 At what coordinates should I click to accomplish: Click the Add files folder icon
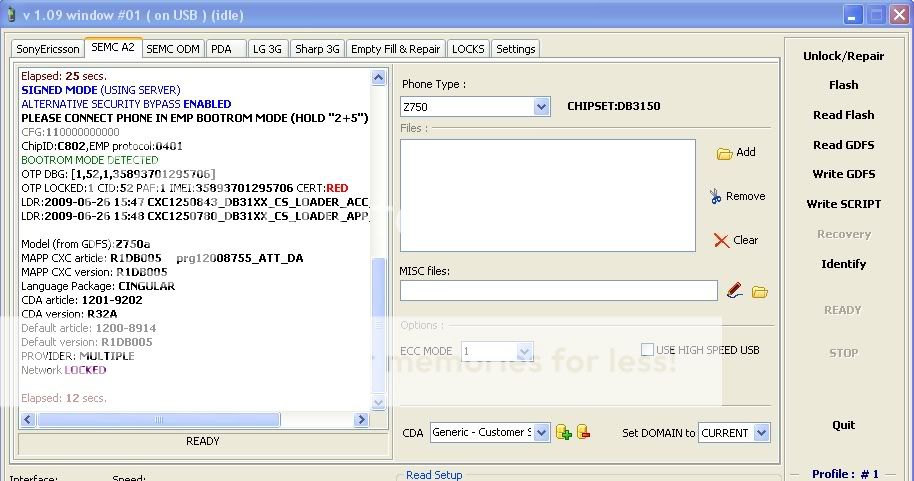click(724, 153)
